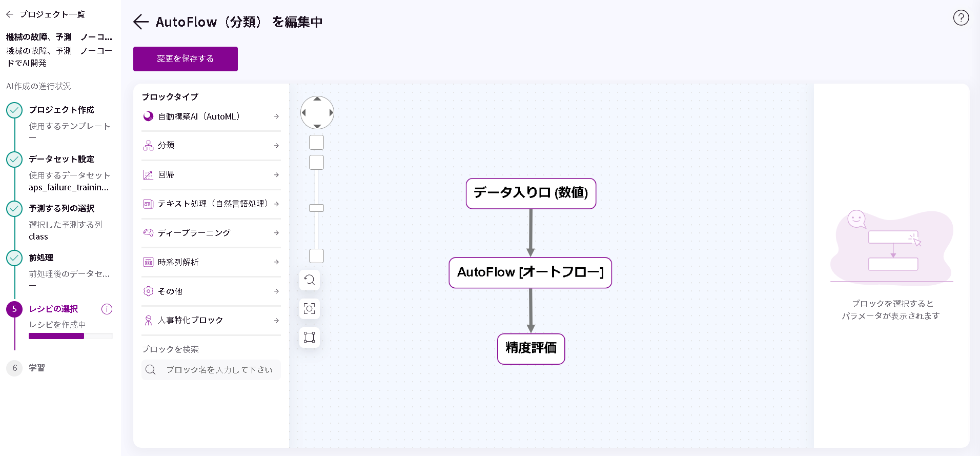Select the 分類 block type
This screenshot has height=456, width=980.
211,146
